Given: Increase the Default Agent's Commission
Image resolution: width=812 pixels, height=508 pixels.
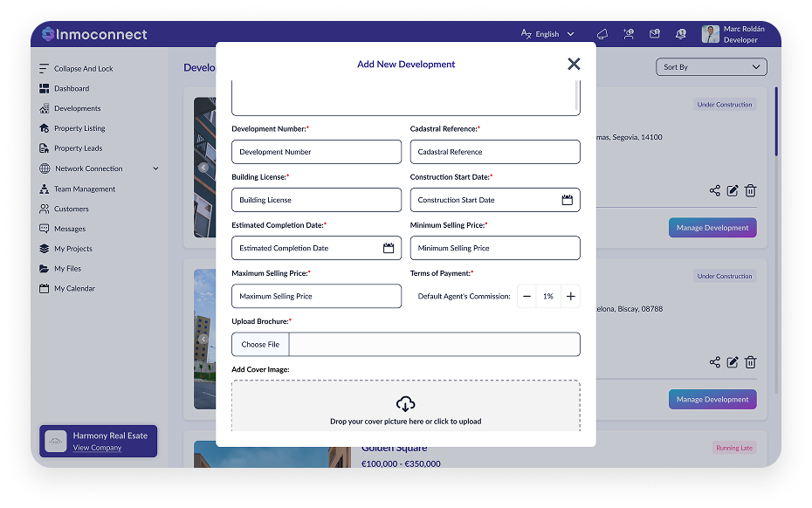Looking at the screenshot, I should click(571, 296).
